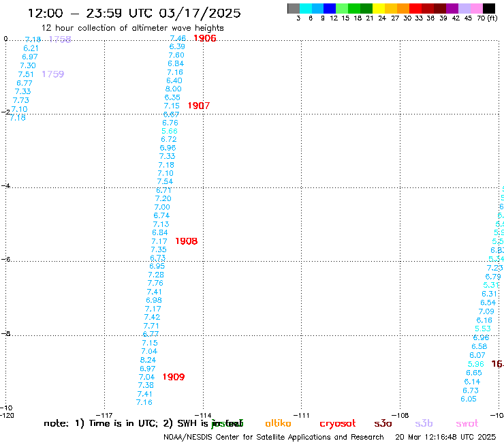Screen dimensions: 504x443
Task: Click the NOAA/NESDIS credit line
Action: point(274,437)
